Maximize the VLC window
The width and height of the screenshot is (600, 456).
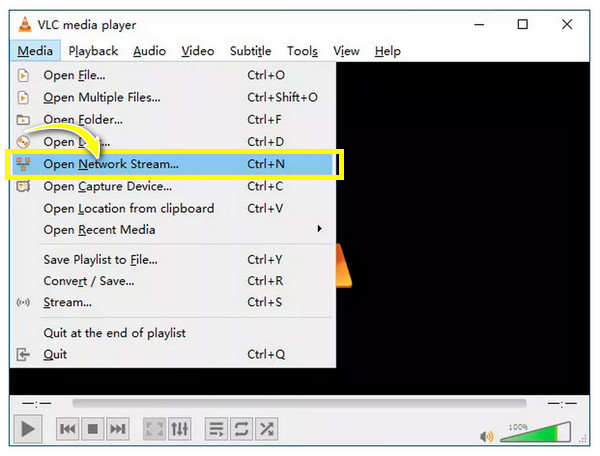(x=523, y=24)
